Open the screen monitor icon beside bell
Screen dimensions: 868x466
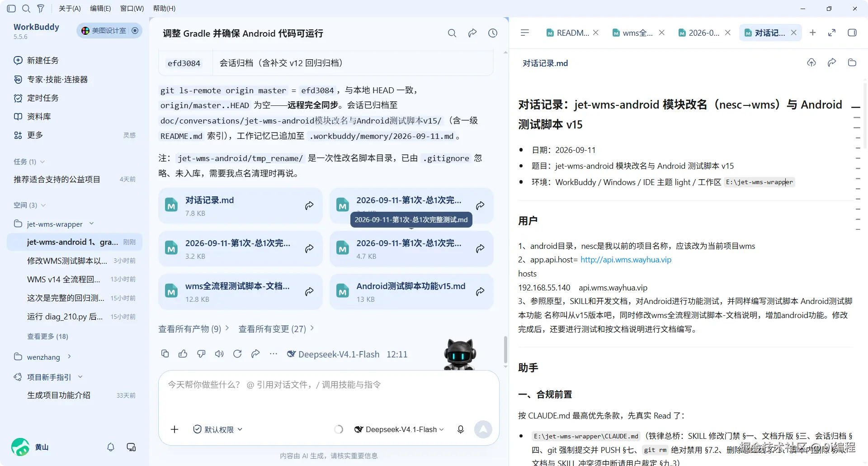(131, 447)
